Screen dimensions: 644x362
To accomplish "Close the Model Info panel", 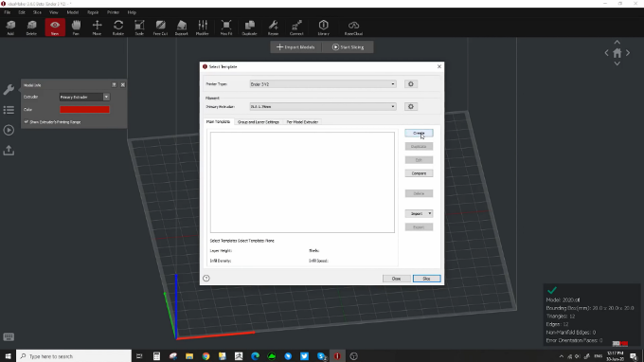I will pyautogui.click(x=122, y=84).
